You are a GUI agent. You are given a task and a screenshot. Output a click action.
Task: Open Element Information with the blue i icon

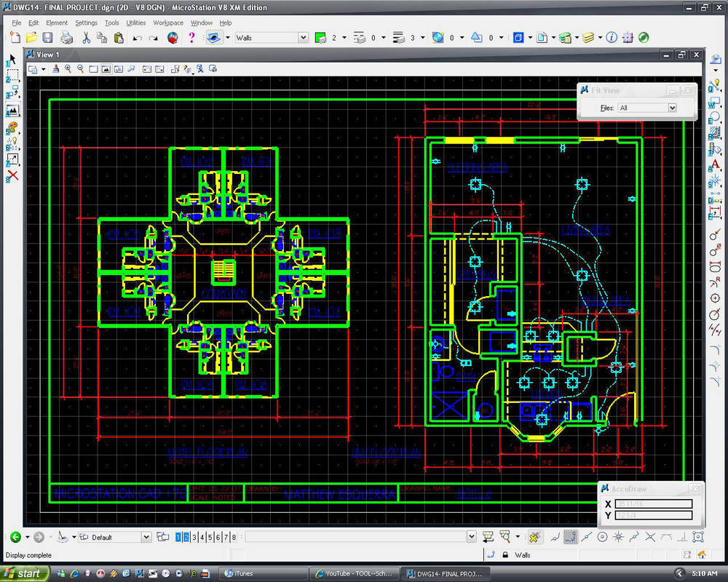pyautogui.click(x=611, y=38)
